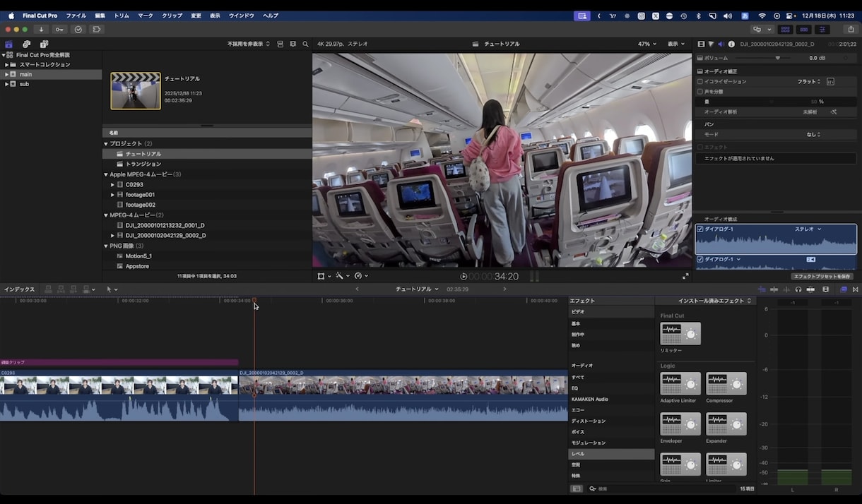The image size is (862, 504).
Task: Click the browser search magnifier icon
Action: point(305,44)
